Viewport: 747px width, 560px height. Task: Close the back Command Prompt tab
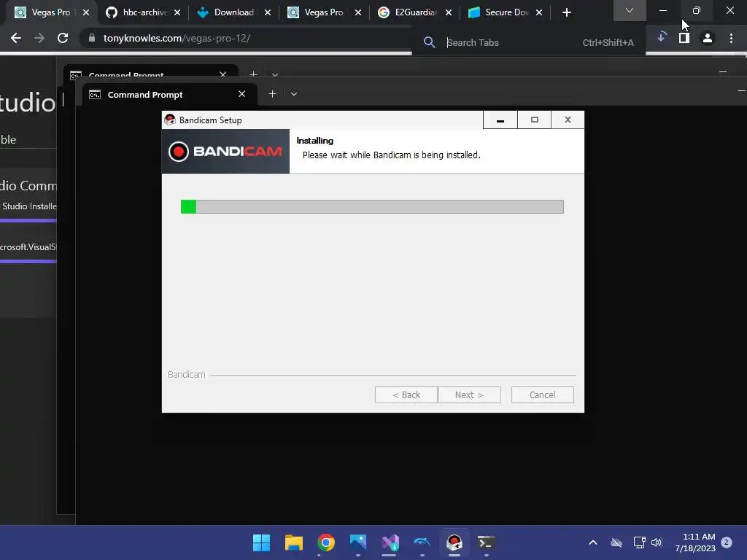[x=222, y=74]
